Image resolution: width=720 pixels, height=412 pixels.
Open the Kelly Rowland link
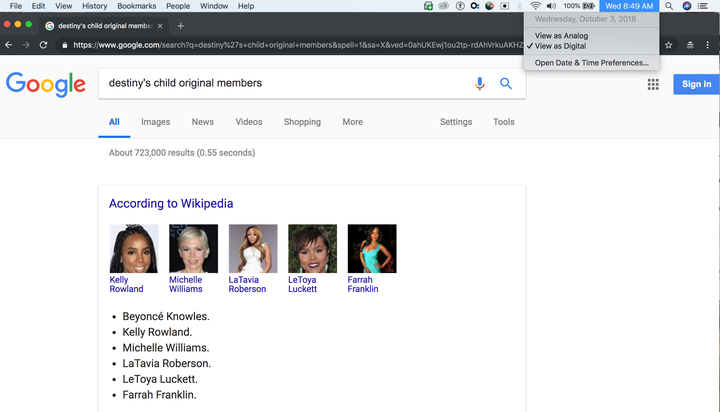tap(126, 284)
